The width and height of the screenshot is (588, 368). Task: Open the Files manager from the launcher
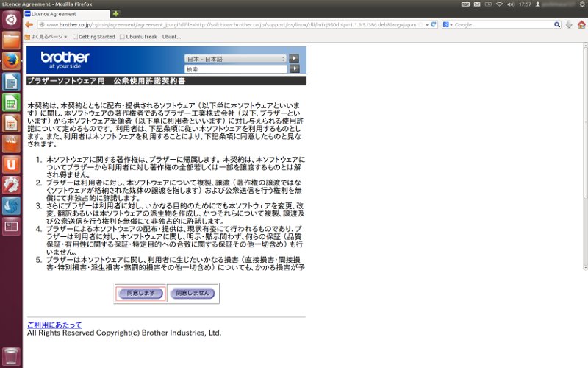(11, 40)
